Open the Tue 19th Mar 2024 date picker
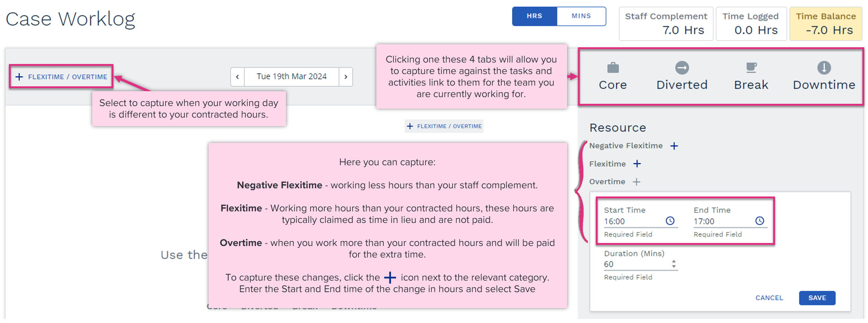Viewport: 868px width, 323px height. [292, 77]
